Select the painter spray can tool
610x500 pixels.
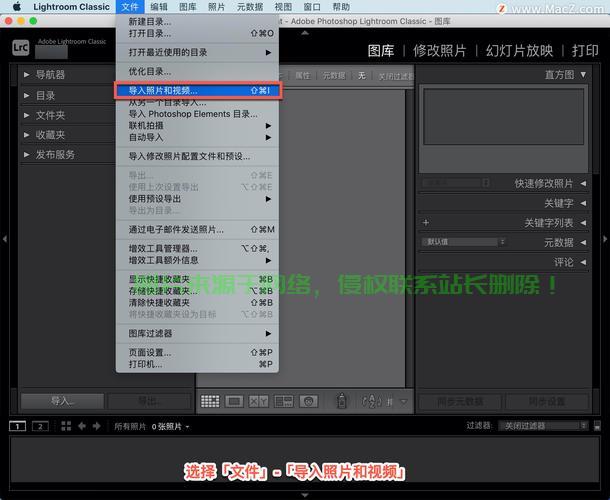[342, 401]
